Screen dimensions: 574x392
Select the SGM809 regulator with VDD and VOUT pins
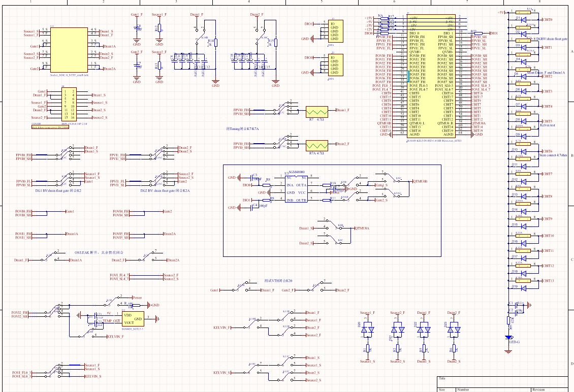click(x=133, y=319)
